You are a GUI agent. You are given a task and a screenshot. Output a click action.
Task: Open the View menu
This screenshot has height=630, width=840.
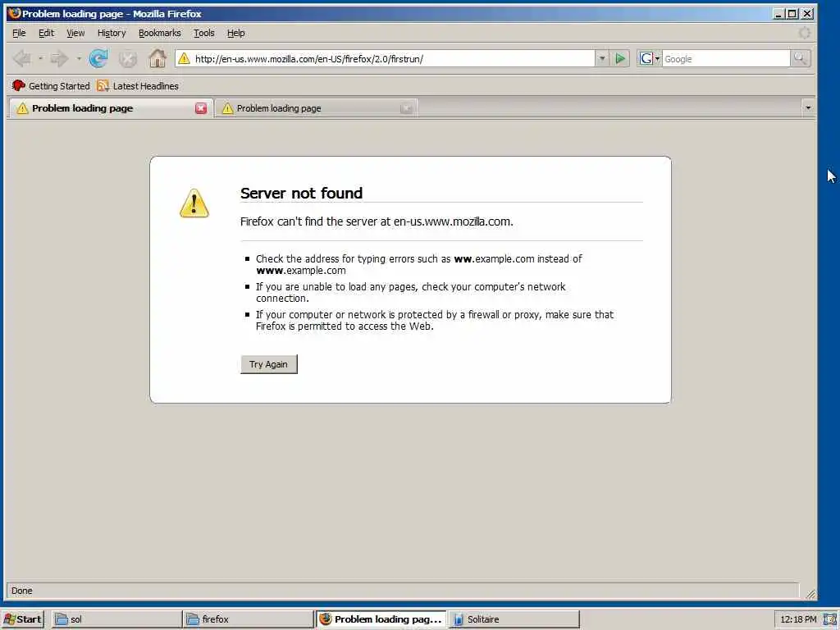coord(75,33)
